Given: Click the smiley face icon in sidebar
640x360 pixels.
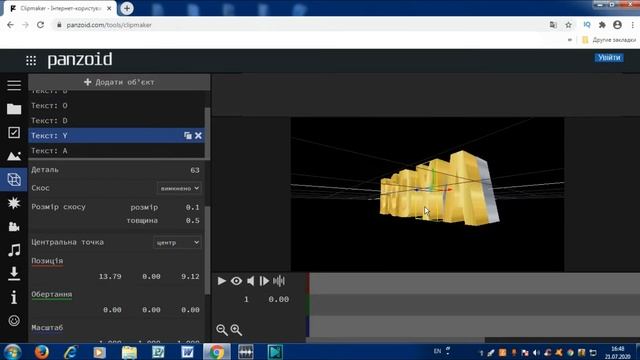Looking at the screenshot, I should (14, 320).
